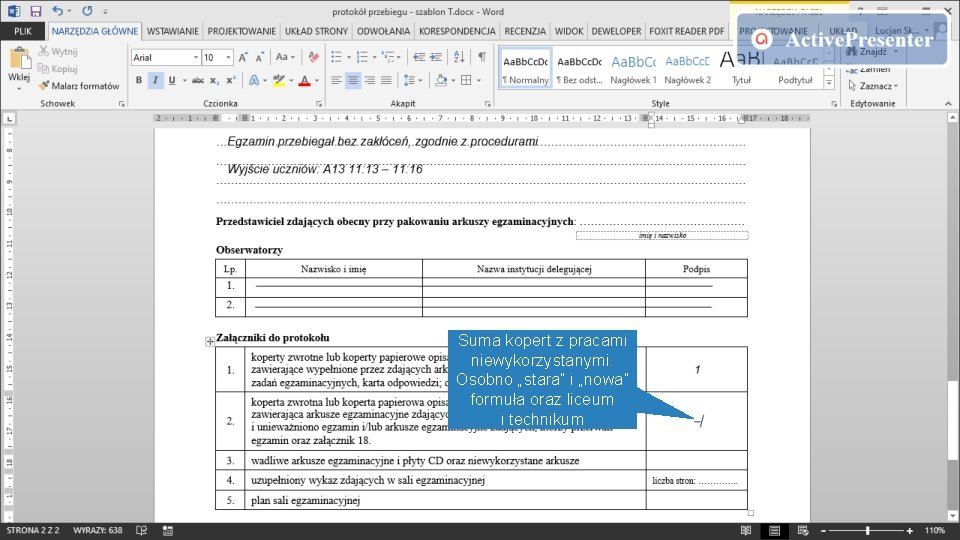Click the 110% zoom level
960x540 pixels.
tap(934, 530)
